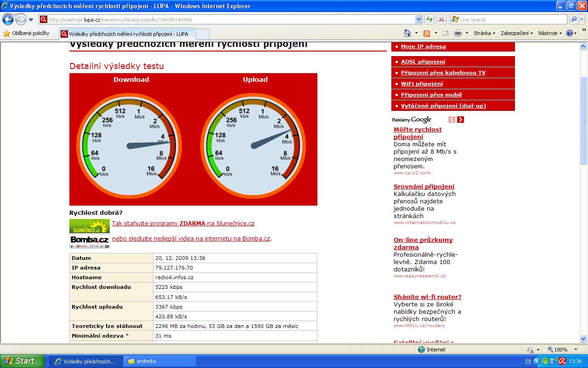The height and width of the screenshot is (368, 588).
Task: Click the Read mail envelope icon
Action: 445,33
